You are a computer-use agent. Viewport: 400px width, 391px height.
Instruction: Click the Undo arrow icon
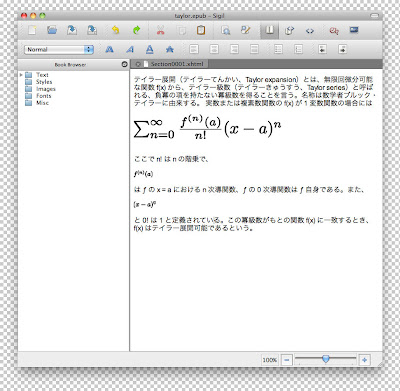click(115, 30)
